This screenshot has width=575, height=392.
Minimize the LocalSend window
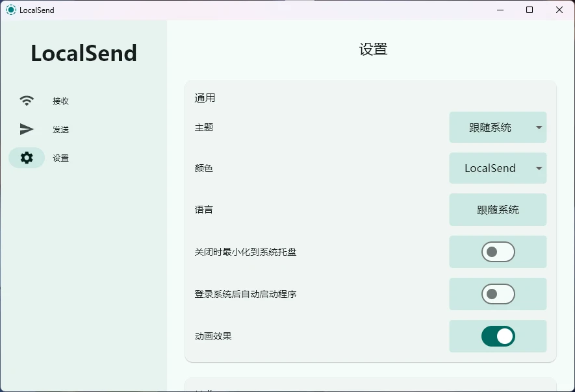point(500,10)
